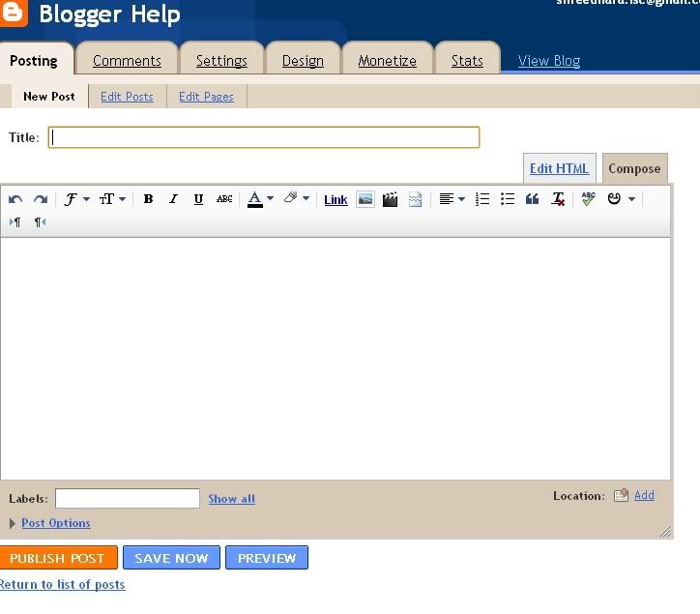Open the transliteration language dropdown arrow

point(631,199)
